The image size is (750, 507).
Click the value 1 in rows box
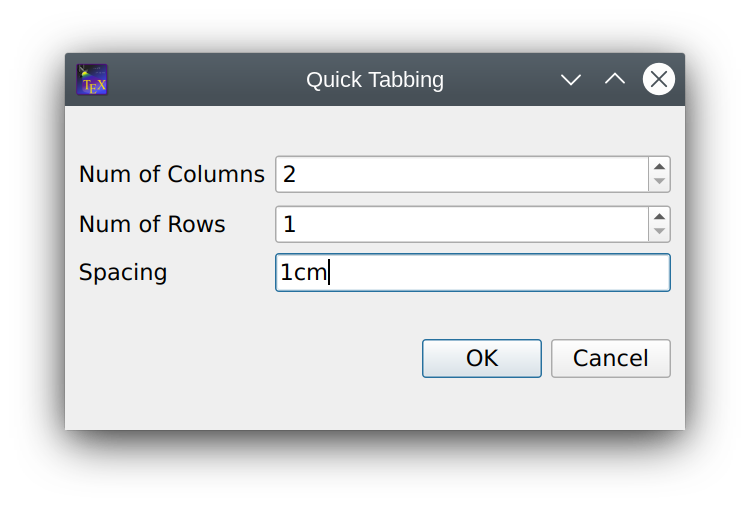tap(290, 224)
